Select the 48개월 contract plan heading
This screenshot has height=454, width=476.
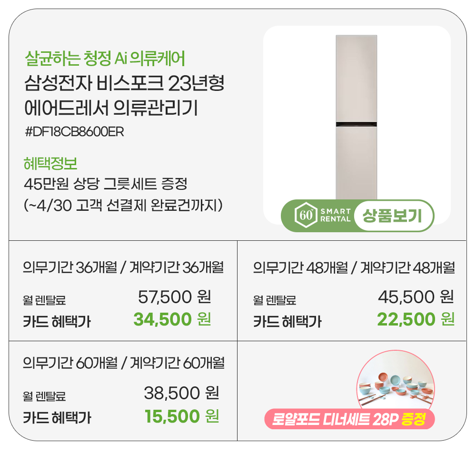click(x=354, y=268)
